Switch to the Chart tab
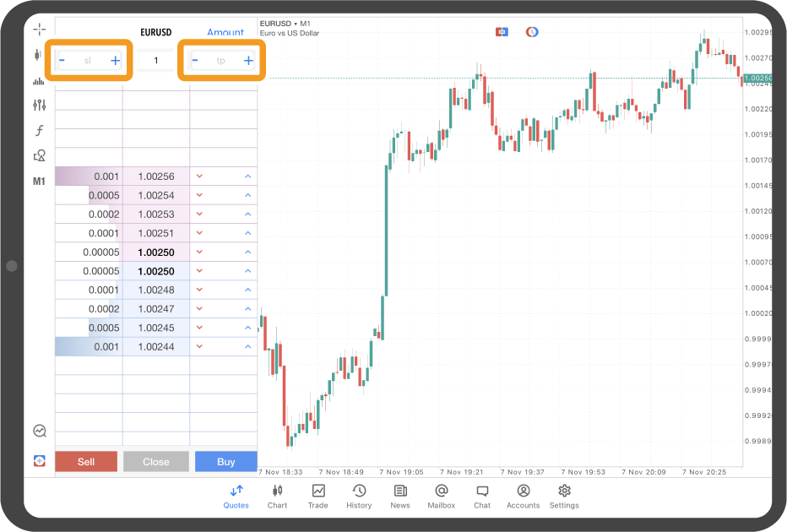This screenshot has height=532, width=787. [277, 497]
